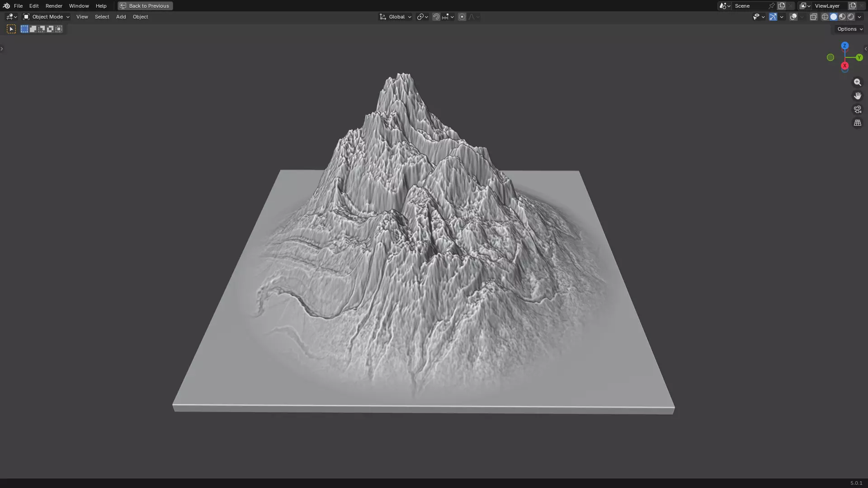Open the Global transform orientation dropdown

tap(395, 17)
